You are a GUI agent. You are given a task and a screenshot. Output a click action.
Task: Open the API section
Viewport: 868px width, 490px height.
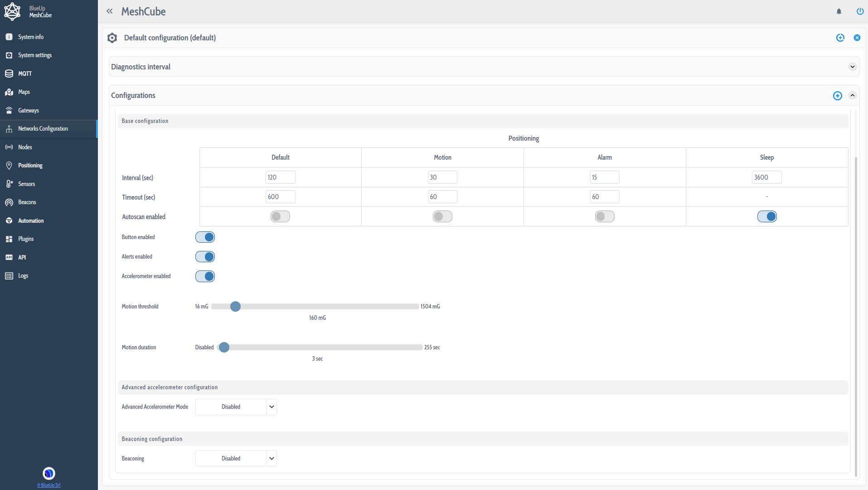pyautogui.click(x=22, y=257)
